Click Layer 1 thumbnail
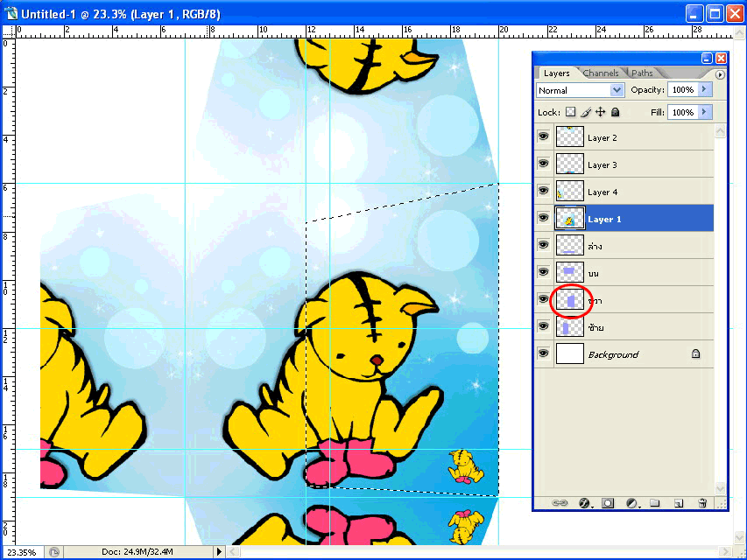 tap(570, 218)
